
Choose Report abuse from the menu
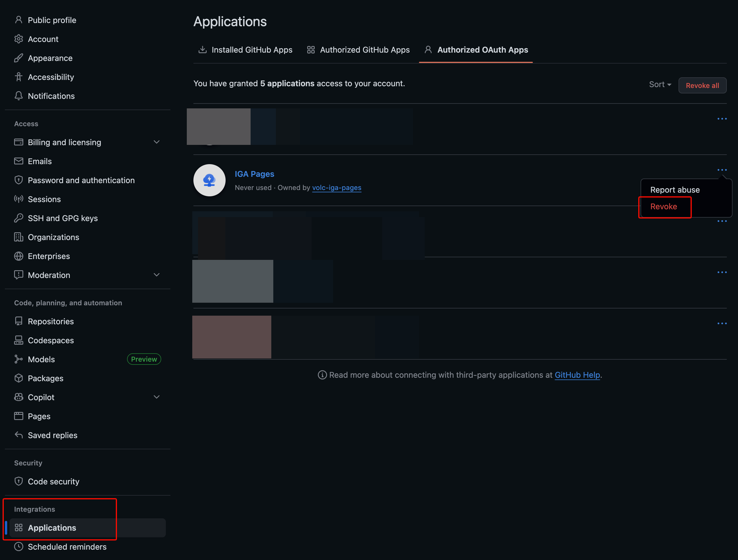point(675,190)
